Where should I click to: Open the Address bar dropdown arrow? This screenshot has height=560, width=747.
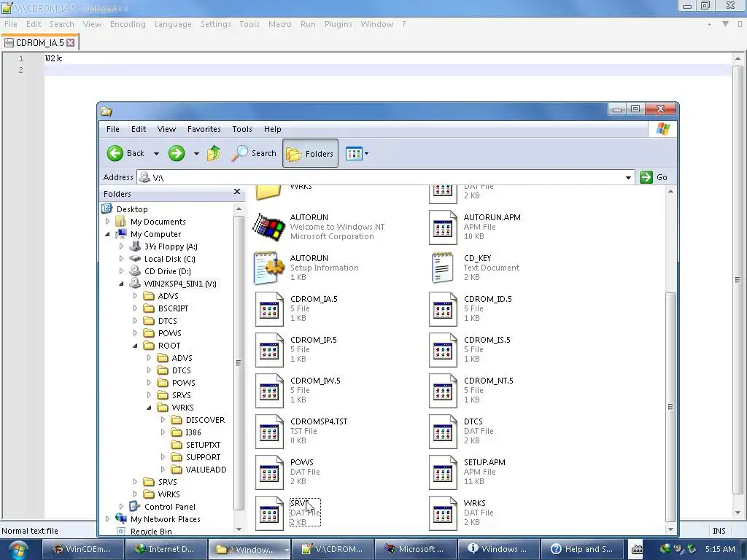pos(628,178)
